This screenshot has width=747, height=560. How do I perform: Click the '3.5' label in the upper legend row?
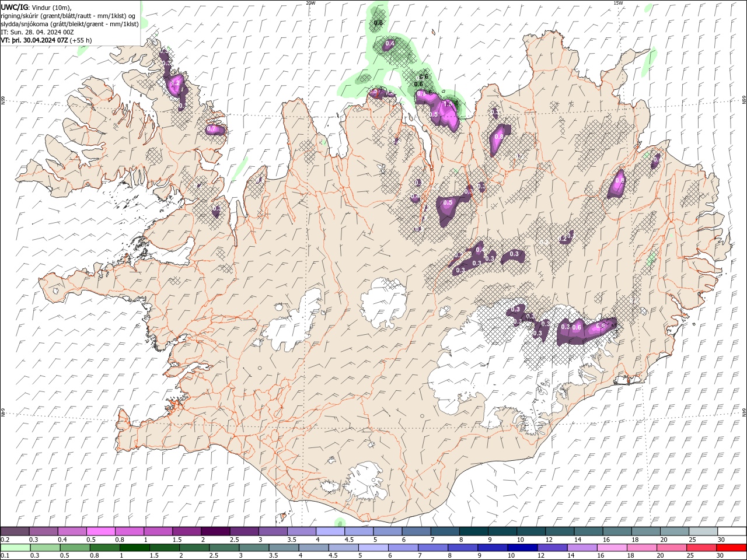[291, 540]
